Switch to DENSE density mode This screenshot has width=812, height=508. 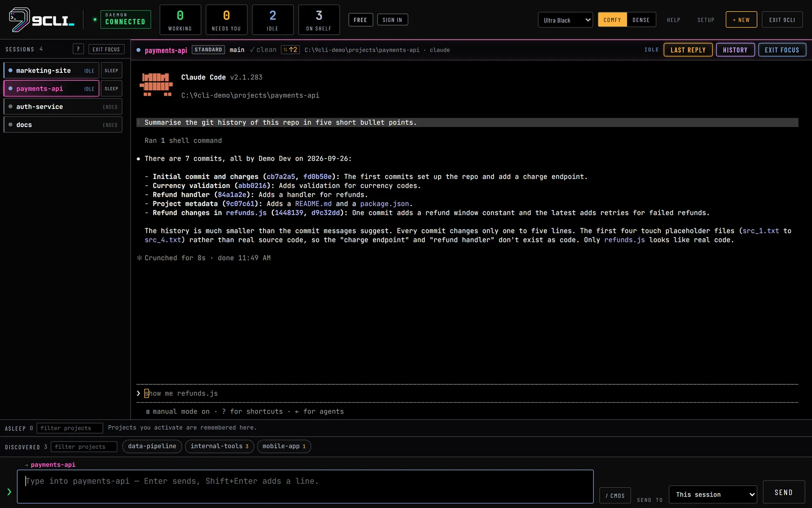(641, 20)
